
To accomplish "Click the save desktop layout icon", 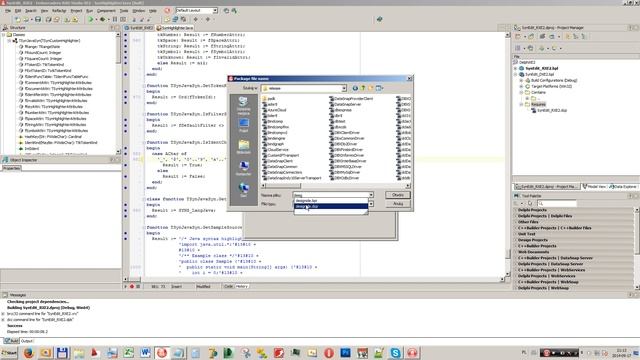I will pos(226,11).
